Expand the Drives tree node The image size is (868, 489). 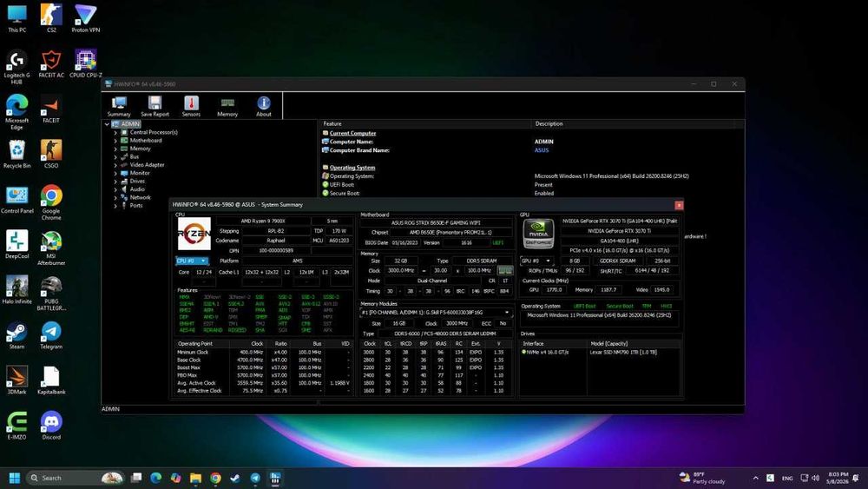click(x=115, y=181)
